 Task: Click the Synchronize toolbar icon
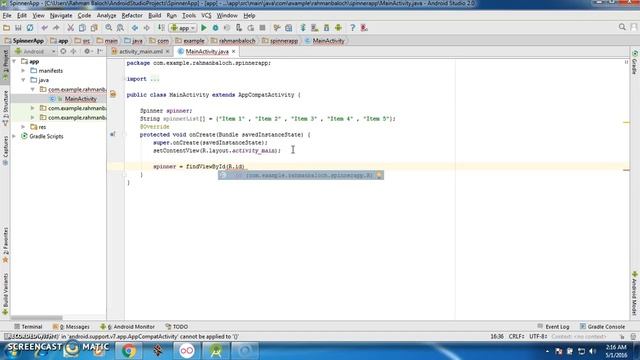click(x=30, y=28)
